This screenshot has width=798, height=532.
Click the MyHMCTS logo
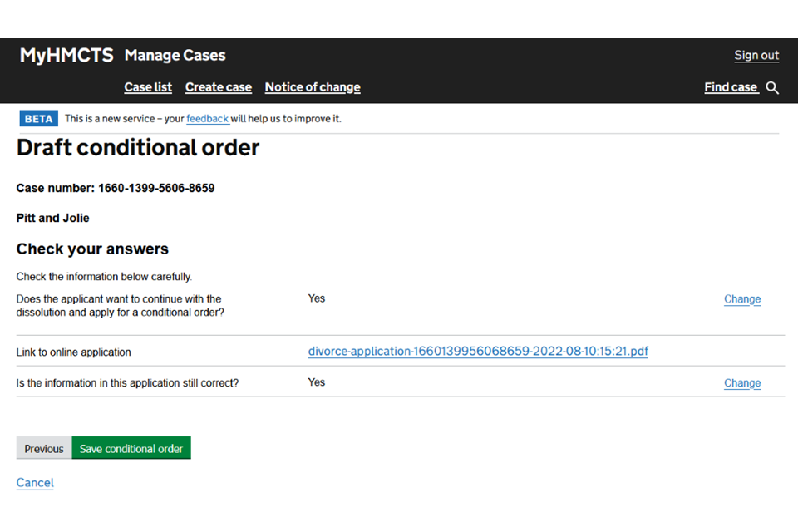pos(66,56)
